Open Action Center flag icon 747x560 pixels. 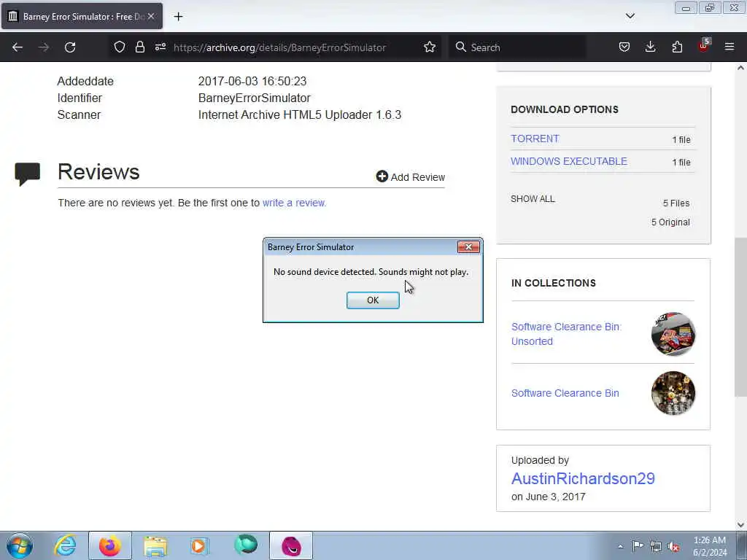[638, 545]
